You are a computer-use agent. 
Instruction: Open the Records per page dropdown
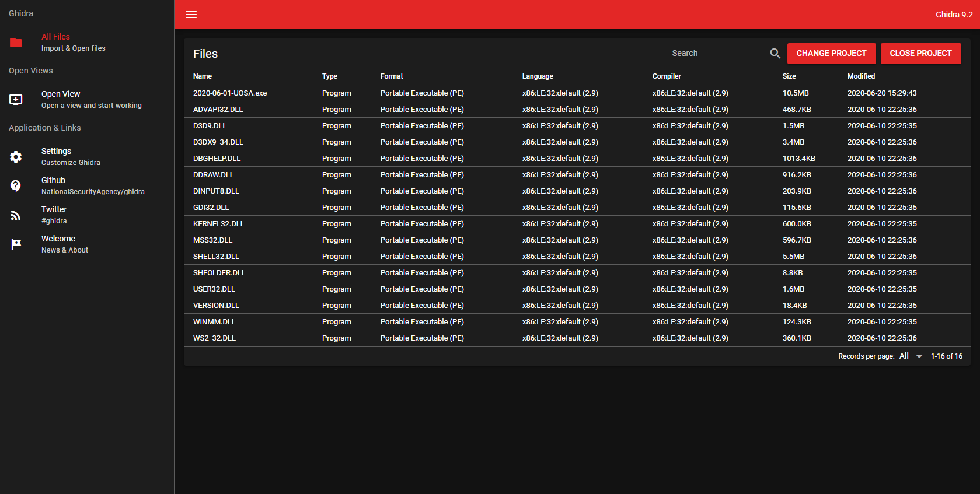pyautogui.click(x=911, y=356)
